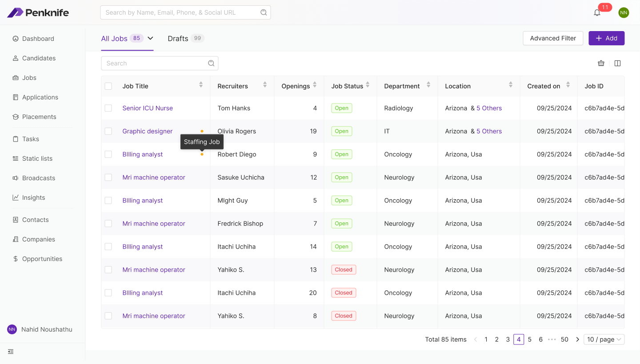640x364 pixels.
Task: Show 5 Others locations for Graphic designer
Action: [x=489, y=131]
